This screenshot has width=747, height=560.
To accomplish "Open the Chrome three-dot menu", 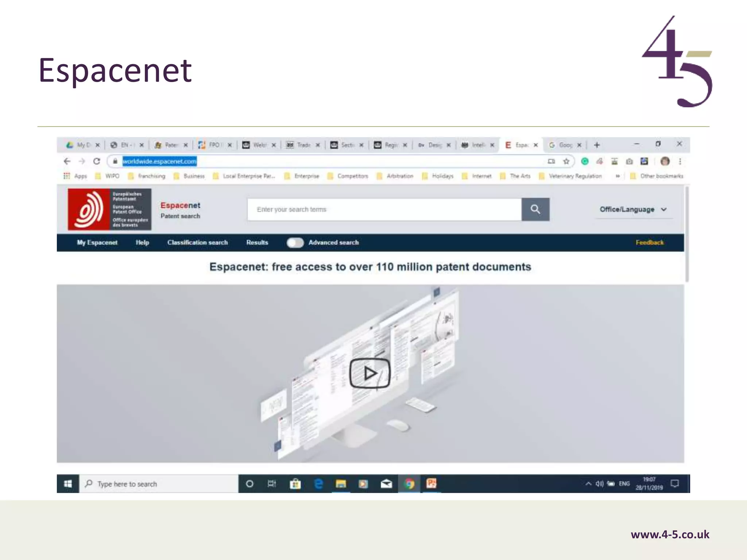I will (680, 161).
